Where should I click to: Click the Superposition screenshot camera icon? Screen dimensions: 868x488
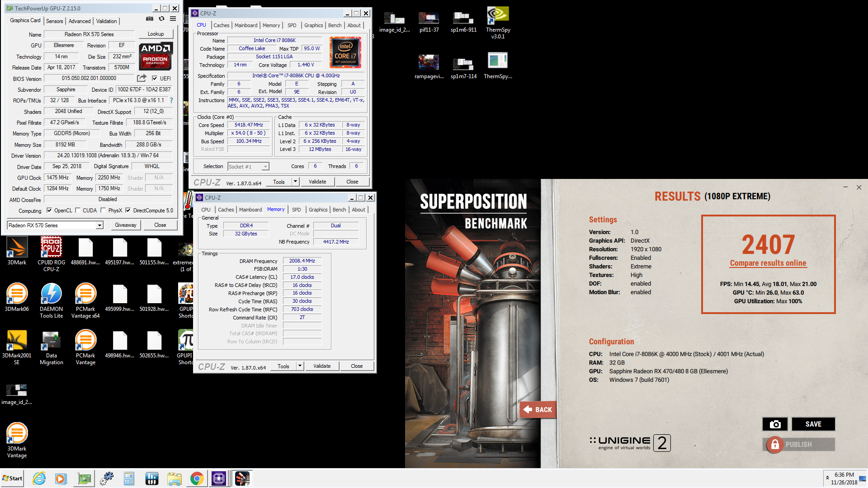click(775, 424)
